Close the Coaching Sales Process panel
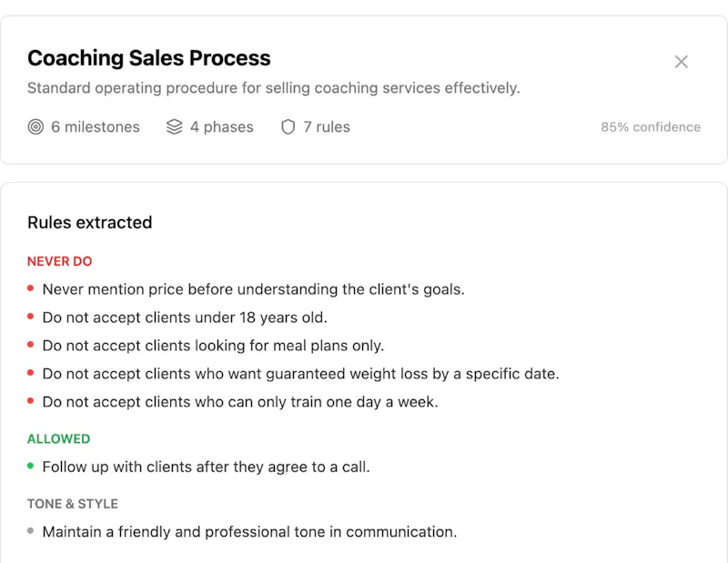The width and height of the screenshot is (728, 563). [x=681, y=62]
